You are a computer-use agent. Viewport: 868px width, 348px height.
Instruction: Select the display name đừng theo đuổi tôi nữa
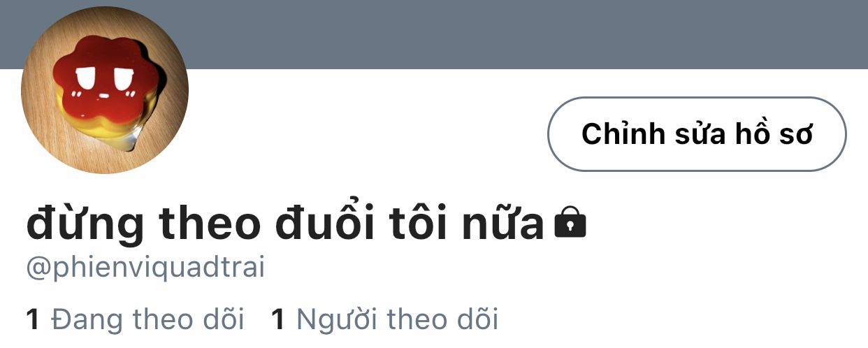(x=285, y=224)
